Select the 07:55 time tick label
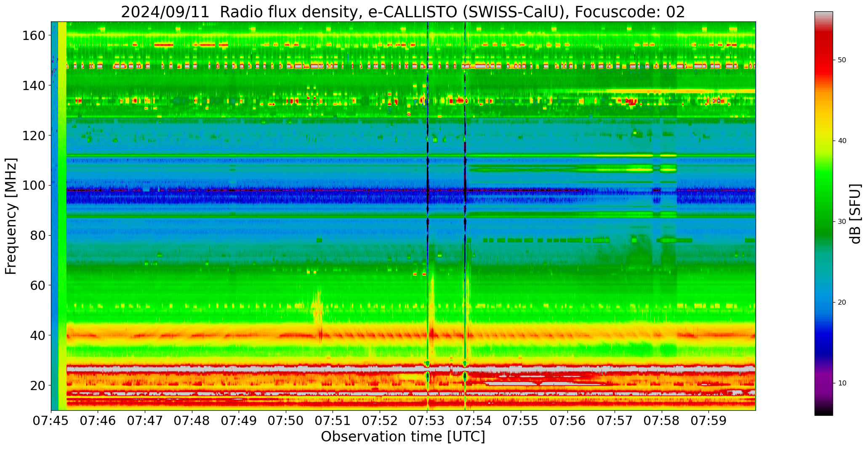868x449 pixels. click(x=521, y=421)
